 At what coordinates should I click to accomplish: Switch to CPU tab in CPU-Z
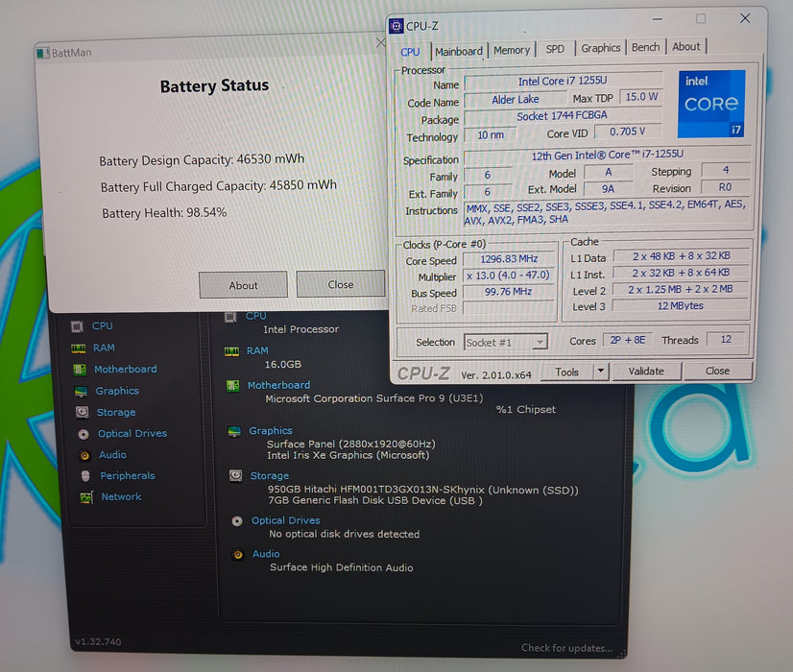410,52
